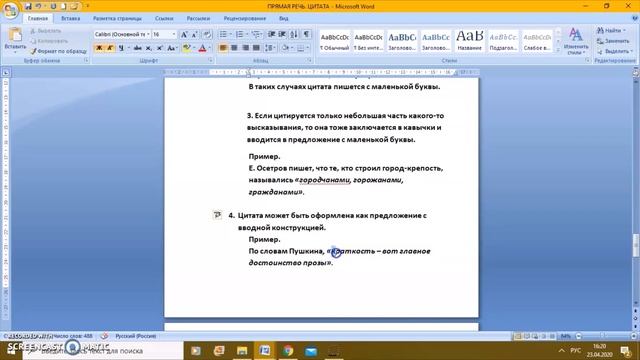
Task: Open Выделить (Select) dropdown
Action: point(615,51)
